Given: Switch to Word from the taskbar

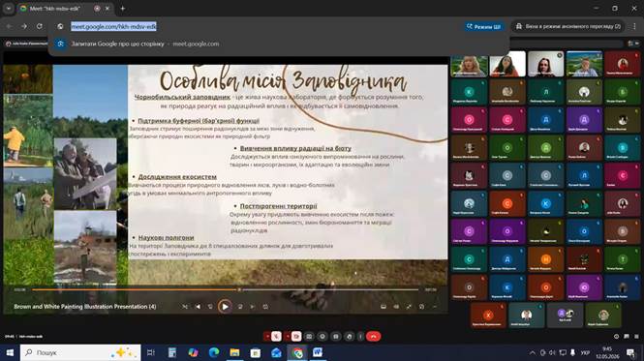Looking at the screenshot, I should click(318, 353).
